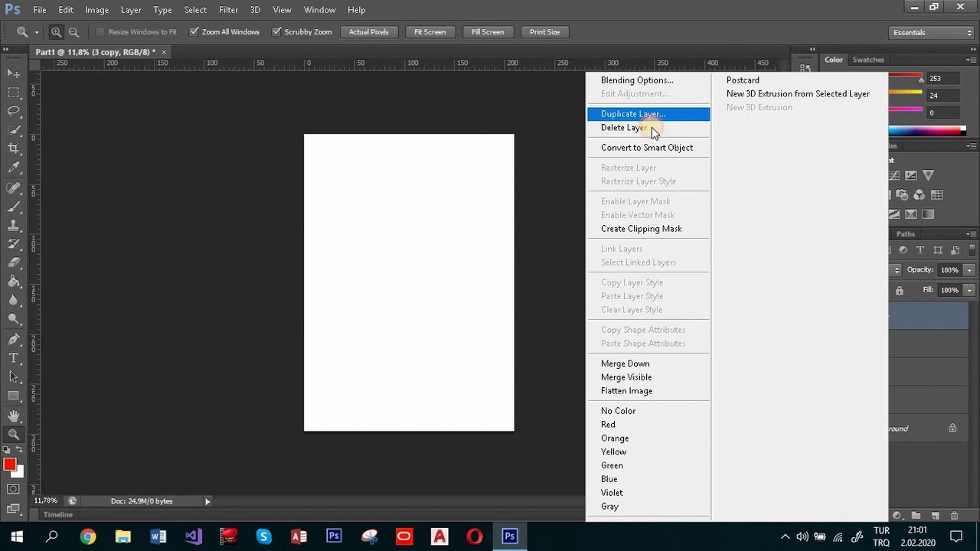Viewport: 980px width, 551px height.
Task: Select the Rectangle shape tool
Action: coord(14,396)
